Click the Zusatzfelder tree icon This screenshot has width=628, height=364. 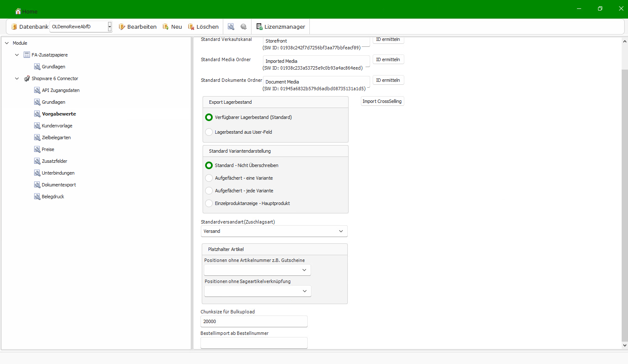(x=37, y=161)
